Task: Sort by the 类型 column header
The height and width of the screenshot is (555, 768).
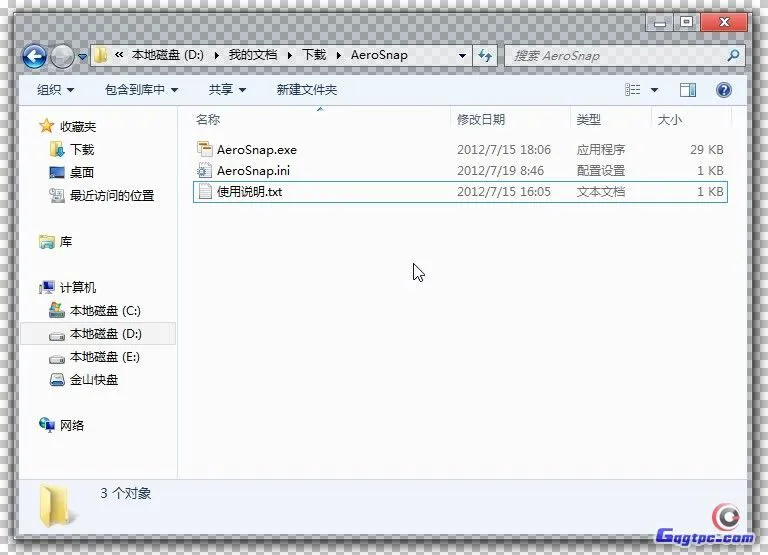Action: [588, 120]
